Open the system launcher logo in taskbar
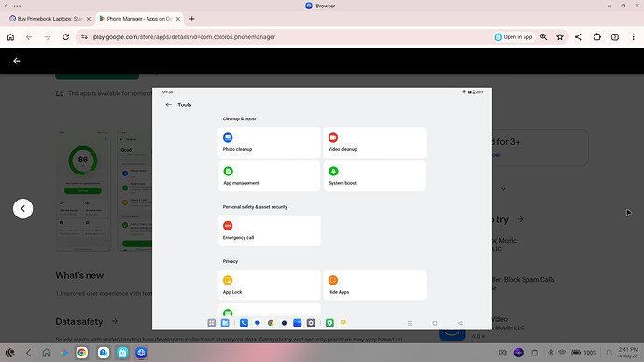 pyautogui.click(x=10, y=353)
